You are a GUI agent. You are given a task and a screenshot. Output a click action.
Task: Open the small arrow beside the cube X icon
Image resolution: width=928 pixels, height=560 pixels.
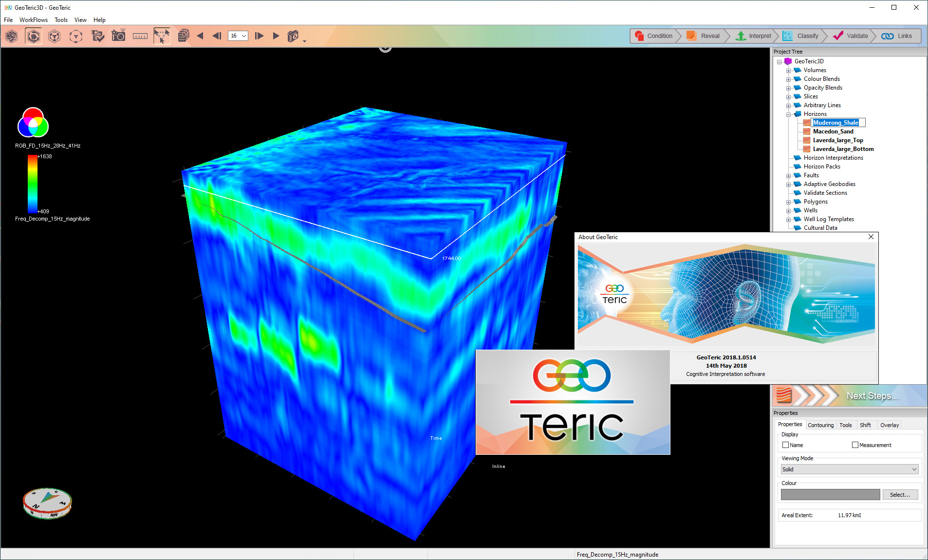pyautogui.click(x=304, y=41)
